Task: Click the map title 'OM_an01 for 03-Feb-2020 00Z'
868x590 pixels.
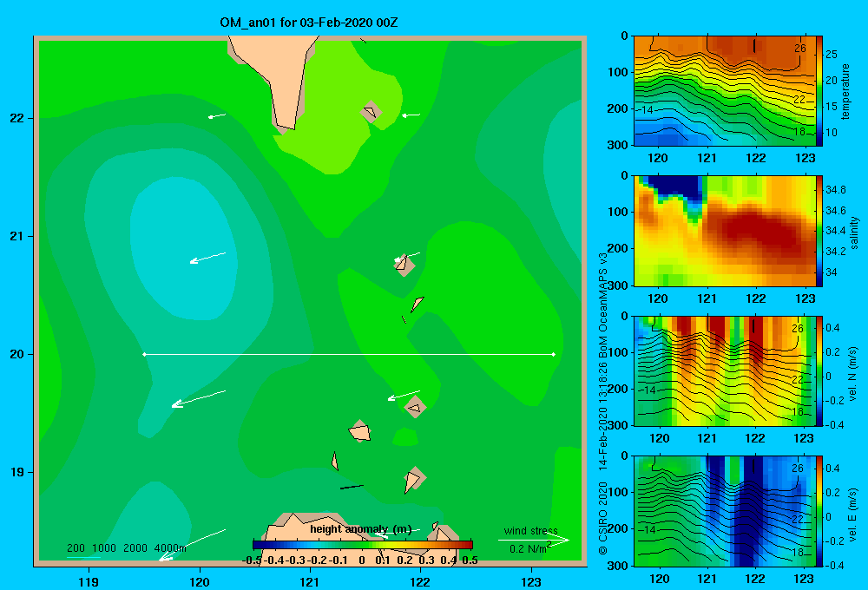Action: (x=308, y=23)
